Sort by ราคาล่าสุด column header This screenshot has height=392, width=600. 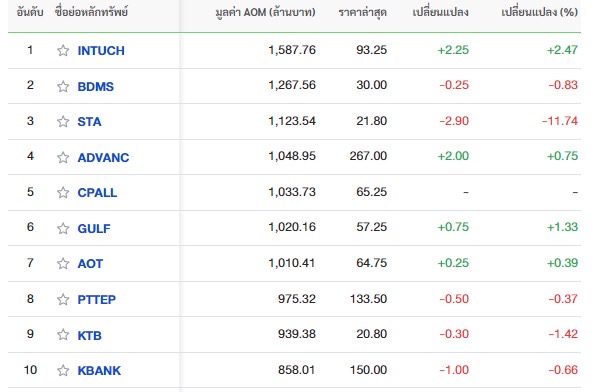(362, 12)
